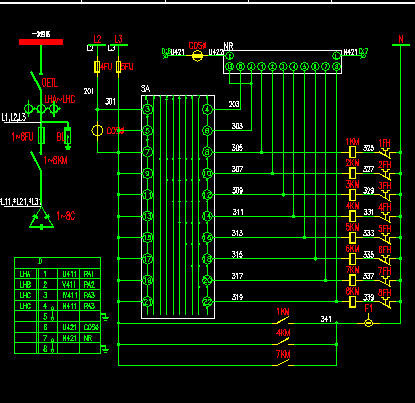Select the 1KM auxiliary contact near line 341
Viewport: 415px width, 403px height.
pyautogui.click(x=283, y=321)
